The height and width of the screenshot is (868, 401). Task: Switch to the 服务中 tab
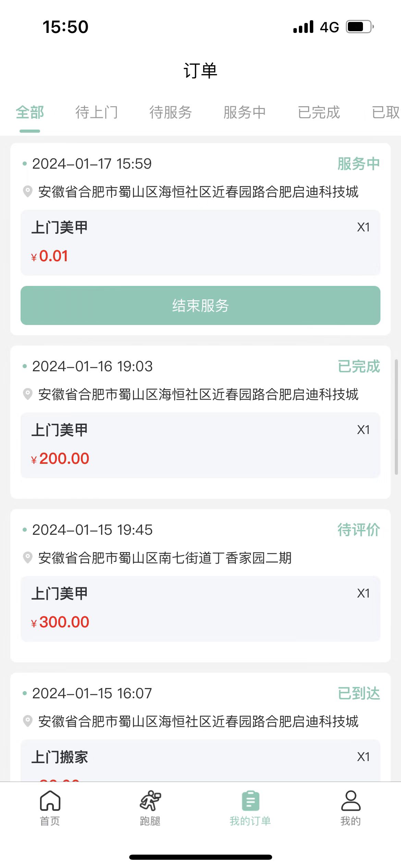(245, 112)
